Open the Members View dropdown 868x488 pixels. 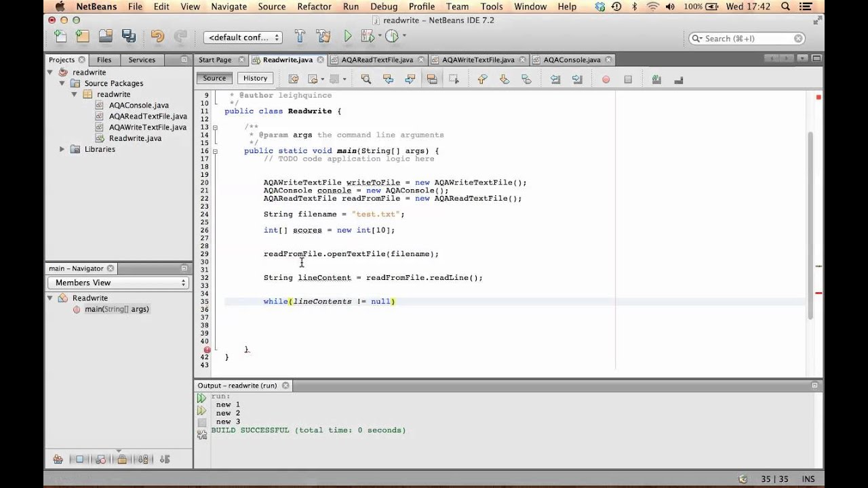click(118, 283)
